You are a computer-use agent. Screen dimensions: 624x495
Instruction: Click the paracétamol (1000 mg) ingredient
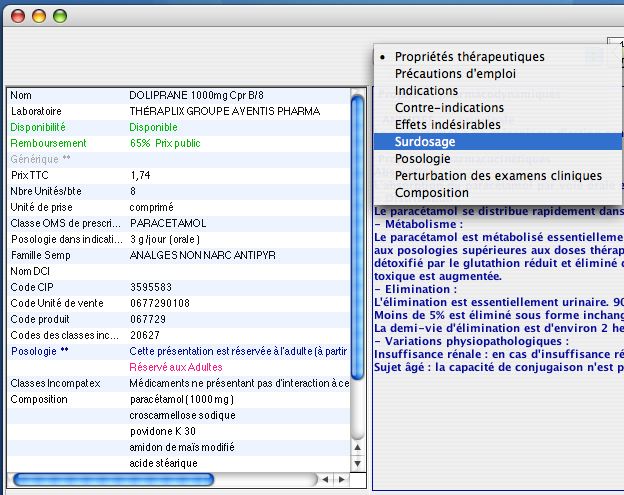(182, 400)
